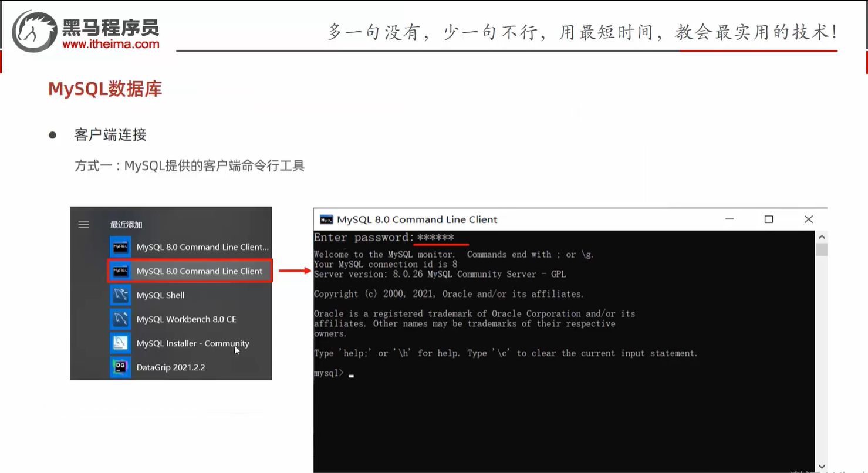This screenshot has height=473, width=868.
Task: Click the itheima horse logo
Action: coord(35,31)
